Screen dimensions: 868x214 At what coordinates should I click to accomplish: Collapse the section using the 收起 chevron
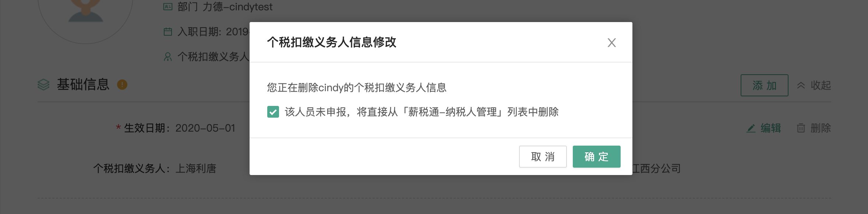pyautogui.click(x=801, y=85)
